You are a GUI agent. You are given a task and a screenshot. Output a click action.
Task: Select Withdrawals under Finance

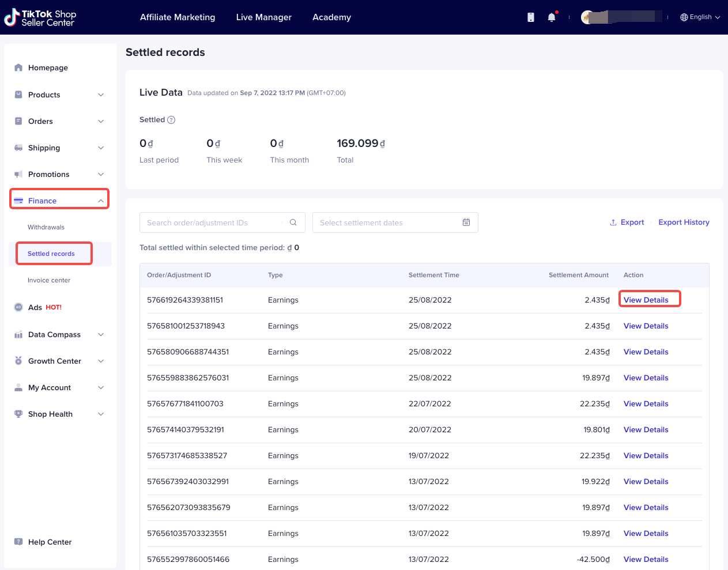[x=46, y=227]
